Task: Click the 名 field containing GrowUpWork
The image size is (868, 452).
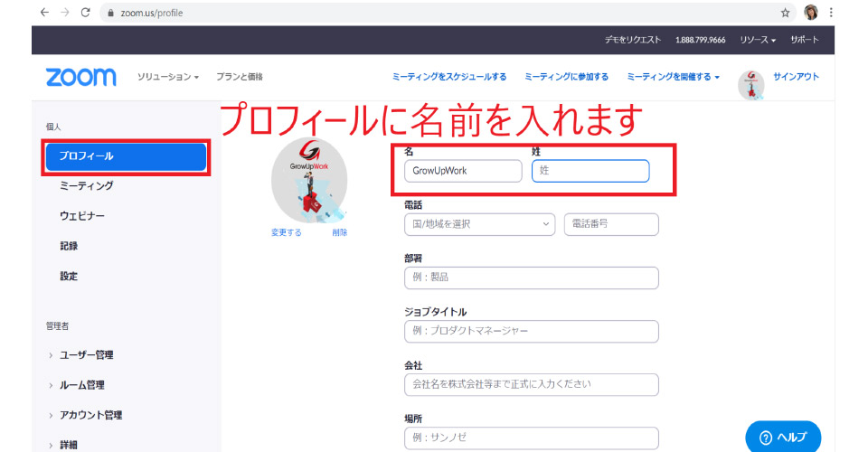Action: pyautogui.click(x=463, y=171)
